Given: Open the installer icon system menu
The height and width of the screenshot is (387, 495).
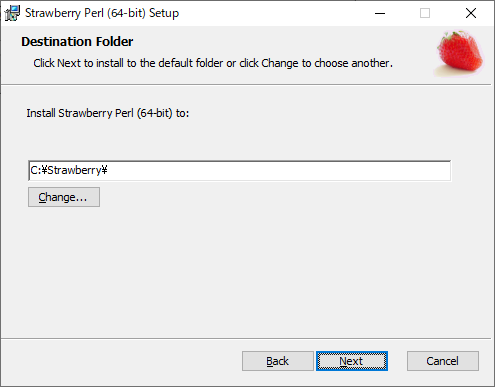Looking at the screenshot, I should point(12,13).
